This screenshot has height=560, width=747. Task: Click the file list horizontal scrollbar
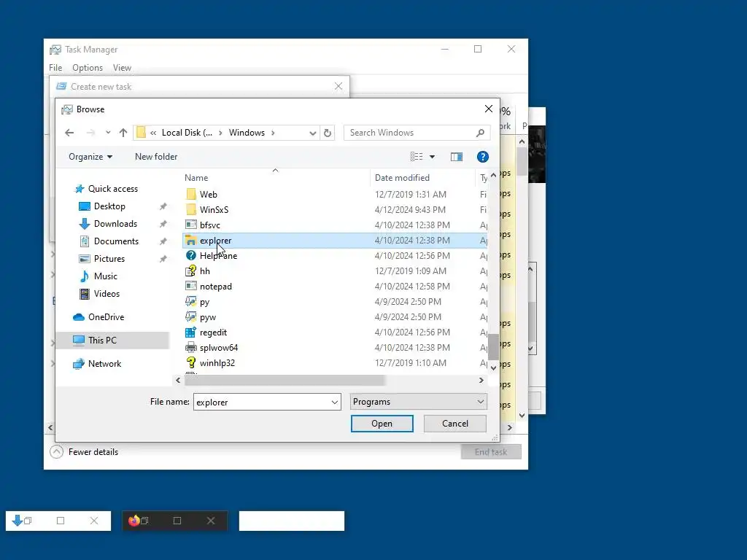tap(285, 381)
